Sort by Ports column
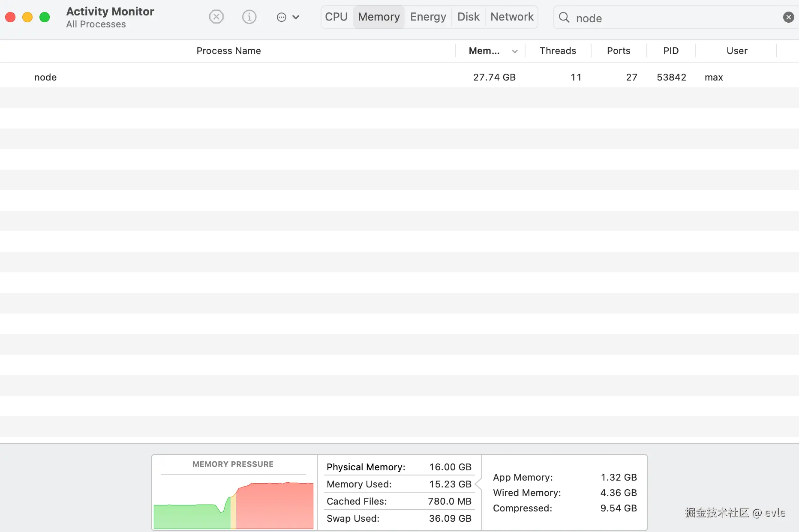799x532 pixels. click(x=619, y=51)
